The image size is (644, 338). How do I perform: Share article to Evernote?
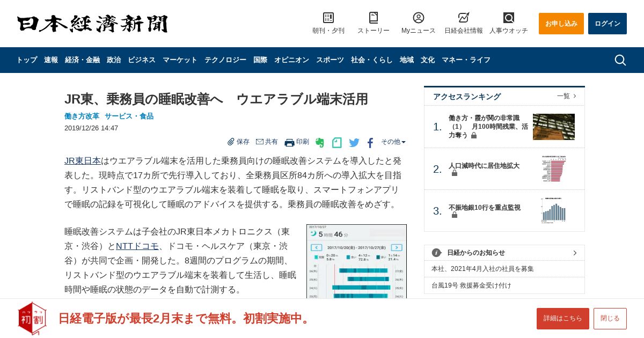[320, 143]
